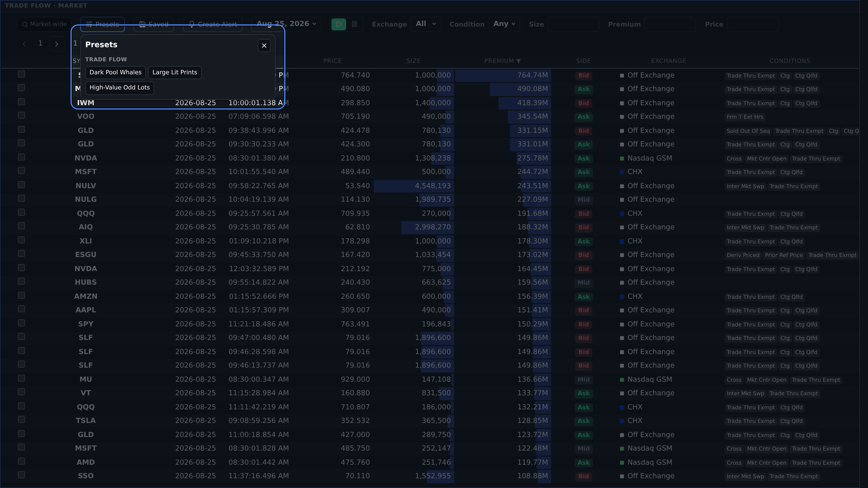
Task: Check the SSO row checkbox
Action: pos(21,475)
